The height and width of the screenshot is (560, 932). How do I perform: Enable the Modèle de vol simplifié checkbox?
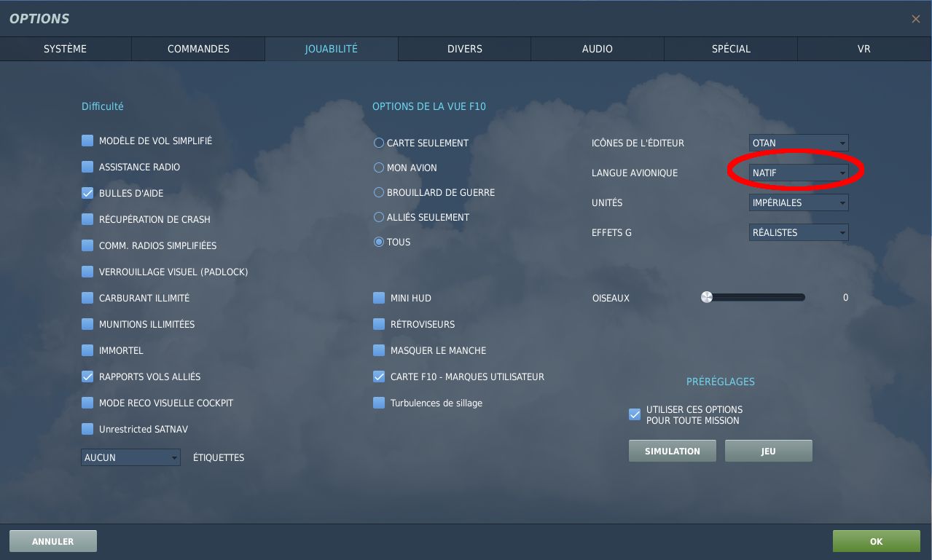(87, 141)
